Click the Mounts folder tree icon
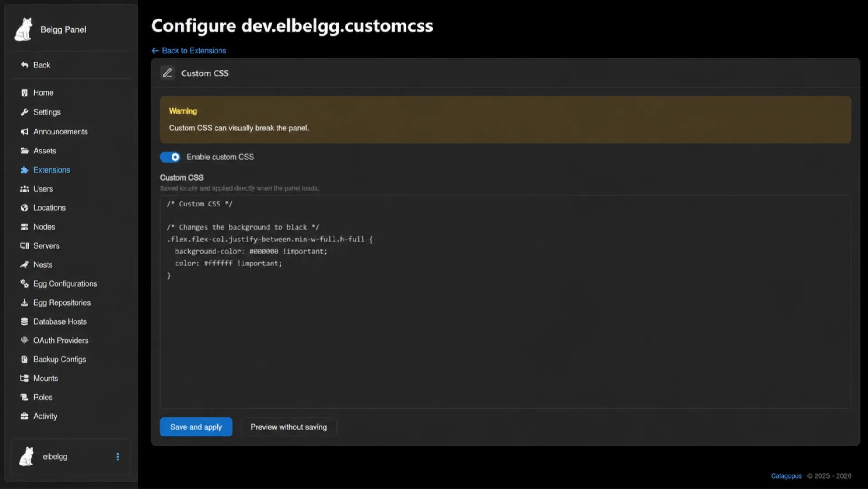 pyautogui.click(x=24, y=379)
